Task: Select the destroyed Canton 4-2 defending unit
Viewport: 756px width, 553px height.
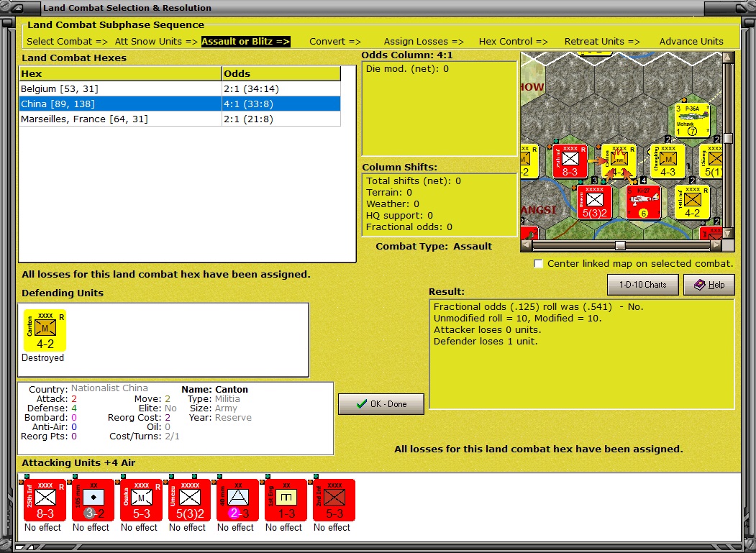Action: 45,330
